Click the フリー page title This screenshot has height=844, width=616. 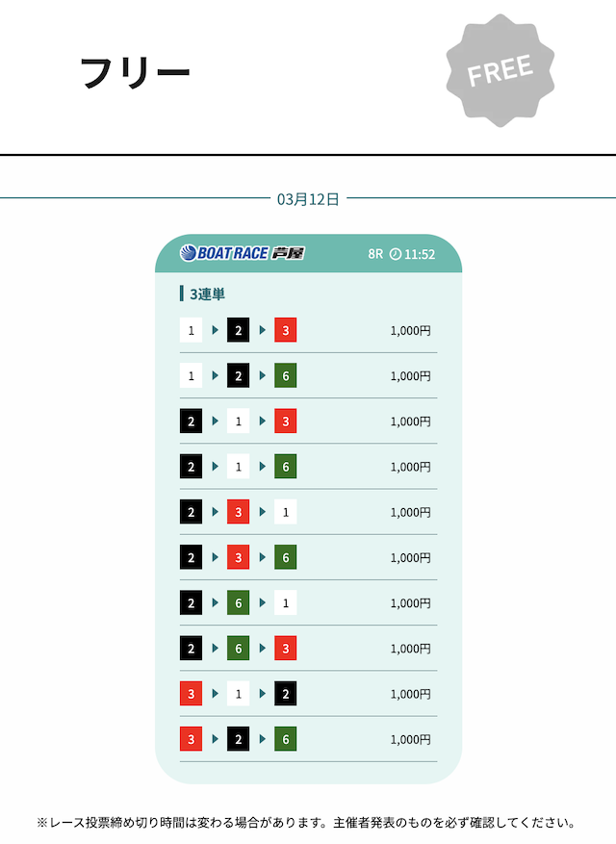pyautogui.click(x=136, y=72)
